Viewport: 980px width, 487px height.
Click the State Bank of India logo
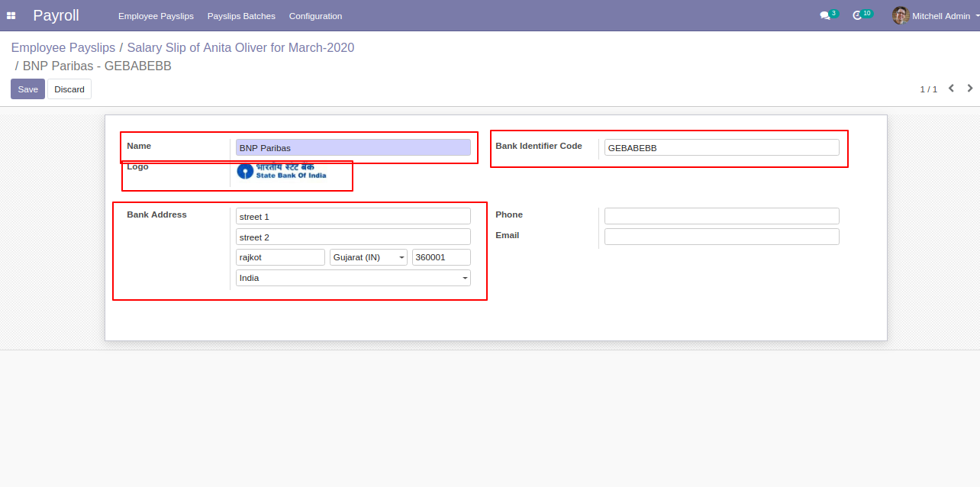point(282,171)
